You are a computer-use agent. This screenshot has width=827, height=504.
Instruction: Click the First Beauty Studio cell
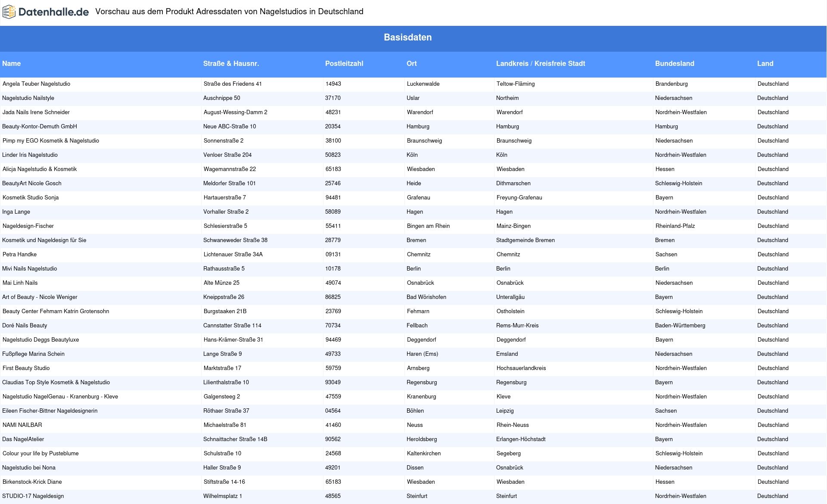(x=26, y=368)
